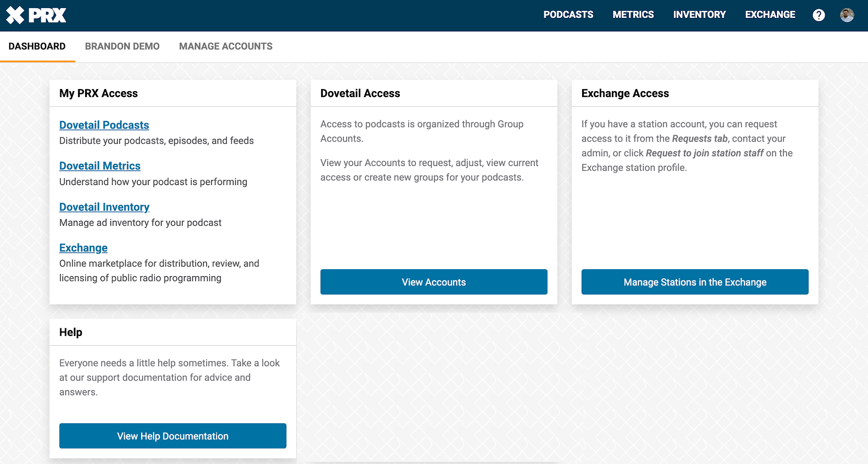Follow the Exchange link in My PRX Access
This screenshot has width=868, height=464.
tap(84, 248)
